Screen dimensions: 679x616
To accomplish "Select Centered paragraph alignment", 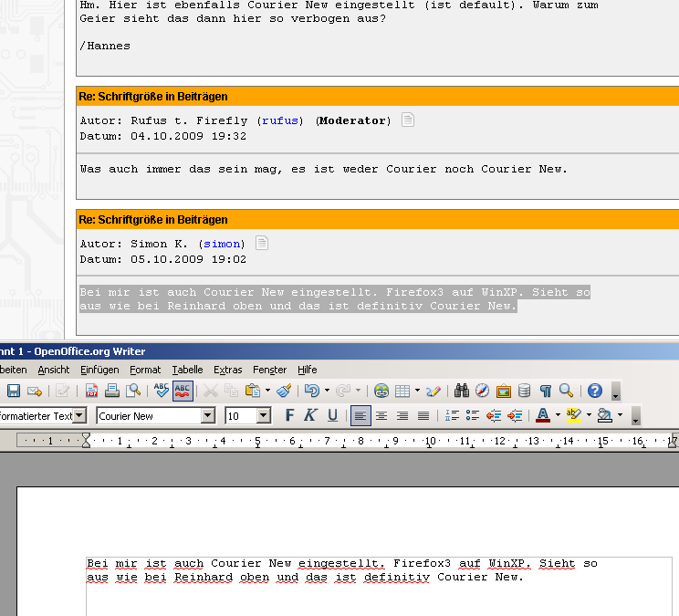I will 381,416.
